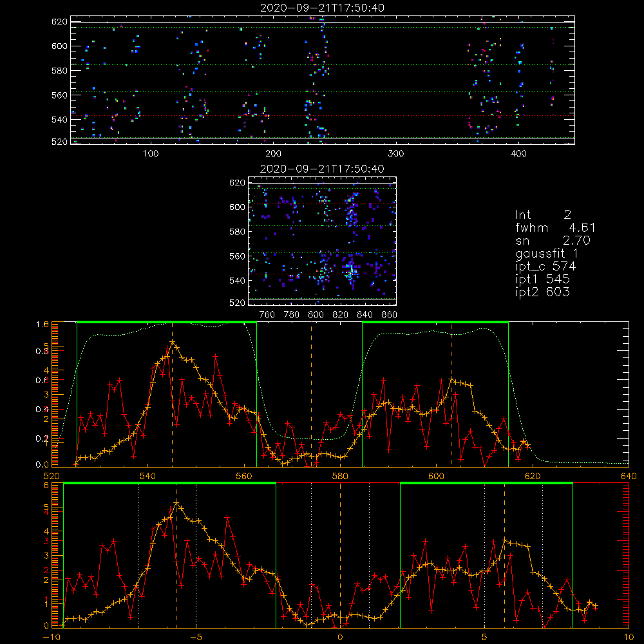Select the 'gaussfit 1' annotation line
The width and height of the screenshot is (644, 644).
pos(546,254)
